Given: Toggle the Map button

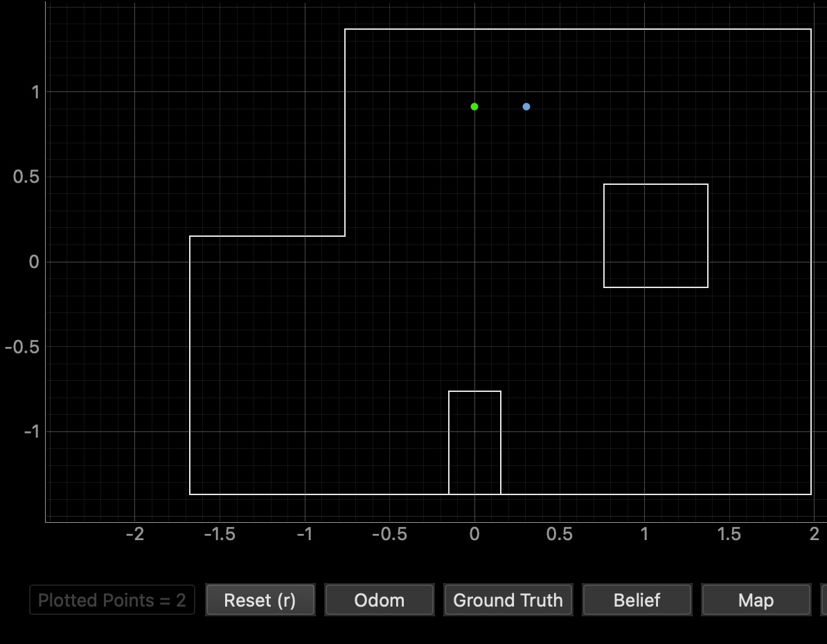Looking at the screenshot, I should pyautogui.click(x=756, y=600).
